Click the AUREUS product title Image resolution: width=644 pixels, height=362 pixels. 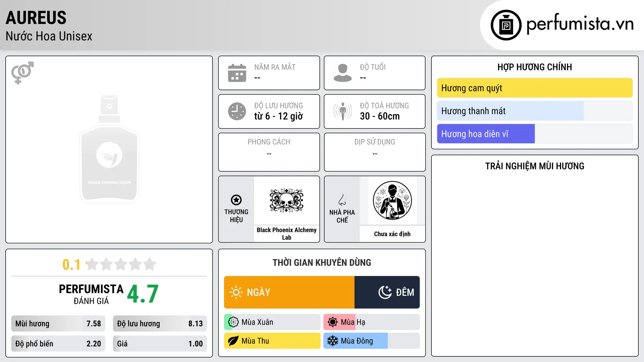[36, 18]
